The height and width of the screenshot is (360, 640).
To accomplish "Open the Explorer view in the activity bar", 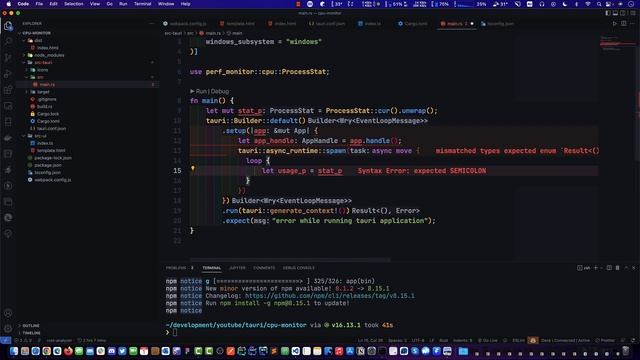I will point(8,26).
